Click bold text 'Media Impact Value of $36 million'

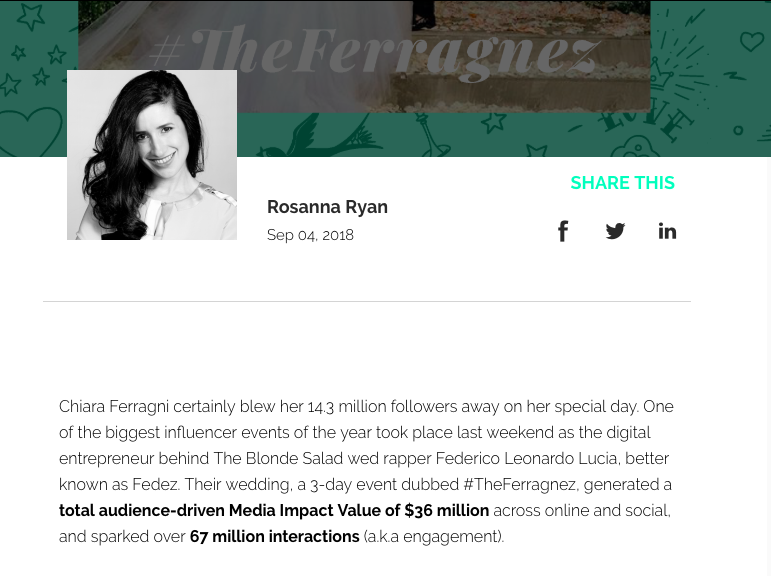click(x=359, y=511)
